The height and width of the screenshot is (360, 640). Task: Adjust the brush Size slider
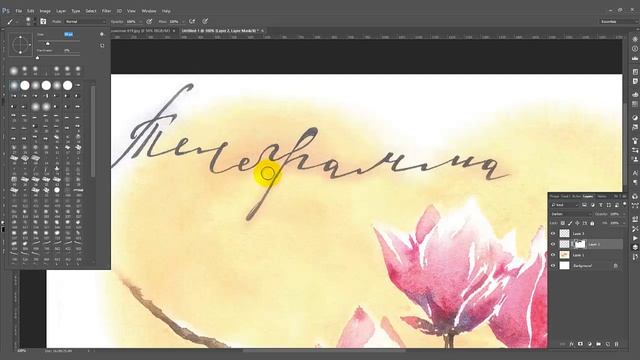pyautogui.click(x=48, y=43)
